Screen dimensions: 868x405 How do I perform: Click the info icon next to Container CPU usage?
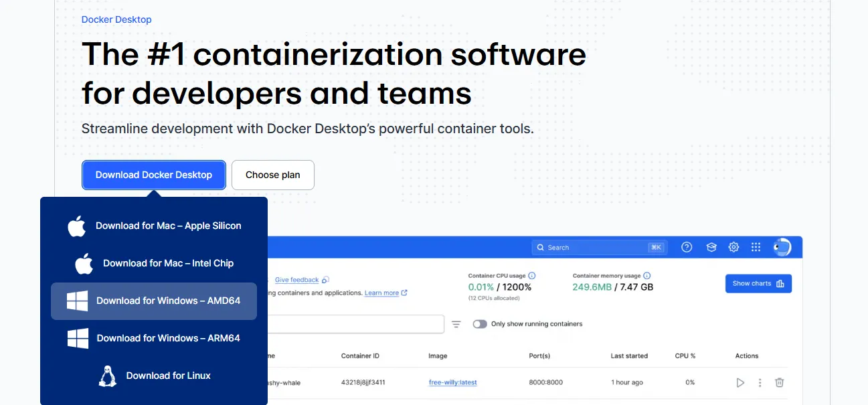(532, 276)
